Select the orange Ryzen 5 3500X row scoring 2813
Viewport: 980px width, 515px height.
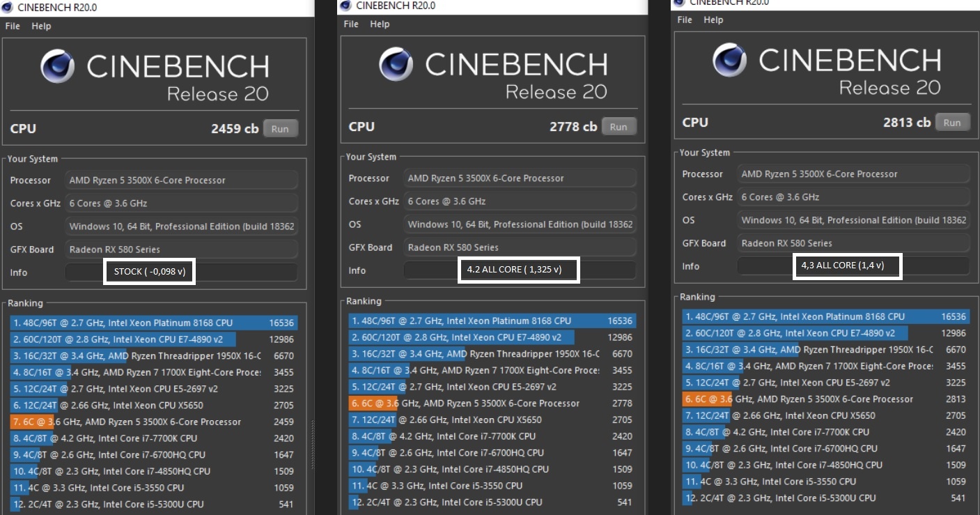point(825,399)
